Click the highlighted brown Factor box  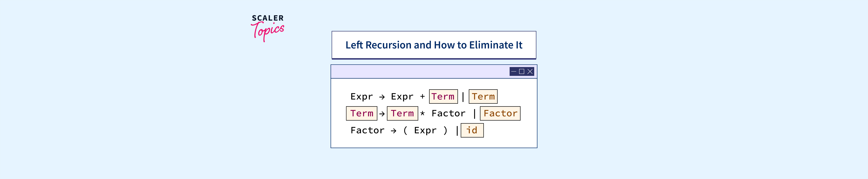pos(500,113)
